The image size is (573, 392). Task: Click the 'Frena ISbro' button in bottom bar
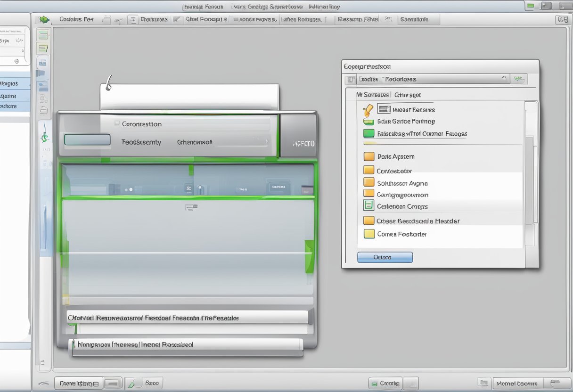(x=79, y=383)
